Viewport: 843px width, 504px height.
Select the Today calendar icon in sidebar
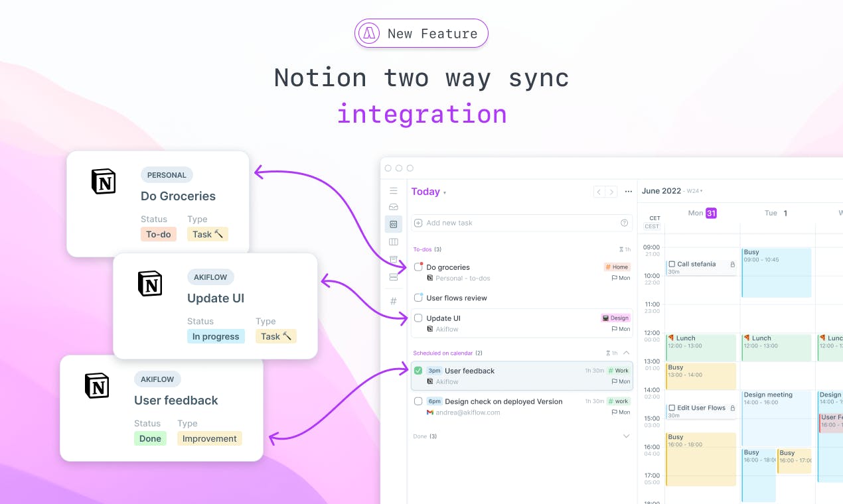click(394, 224)
